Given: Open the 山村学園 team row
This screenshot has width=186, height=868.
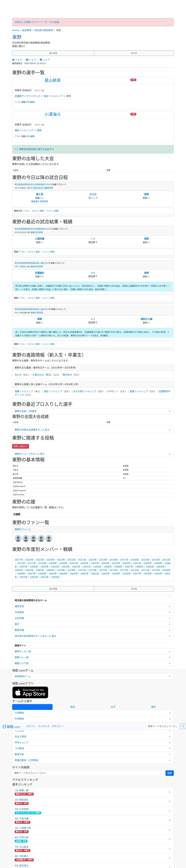Looking at the screenshot, I should pos(93,618).
